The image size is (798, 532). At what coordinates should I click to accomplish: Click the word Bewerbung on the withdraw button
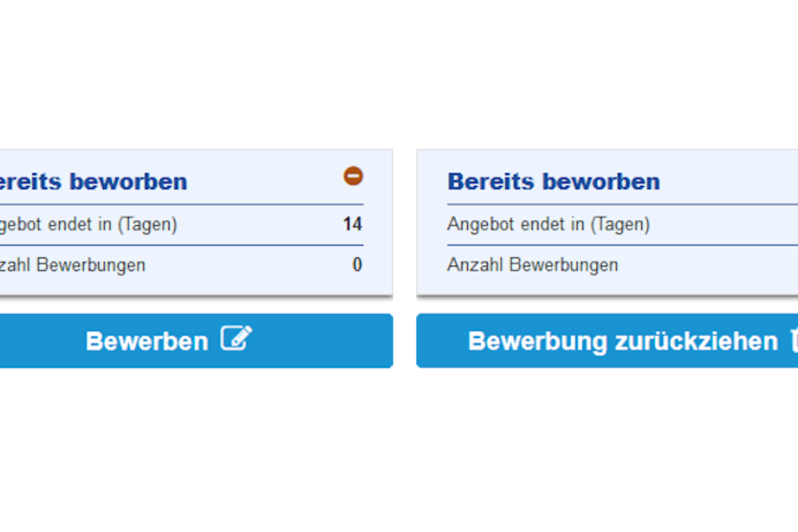click(x=538, y=341)
